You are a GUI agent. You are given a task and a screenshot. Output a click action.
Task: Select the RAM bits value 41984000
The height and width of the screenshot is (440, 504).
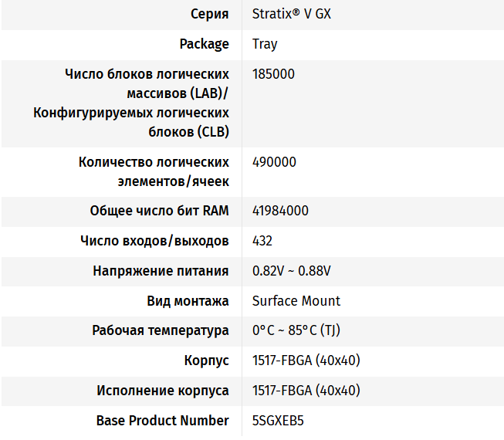tap(281, 211)
